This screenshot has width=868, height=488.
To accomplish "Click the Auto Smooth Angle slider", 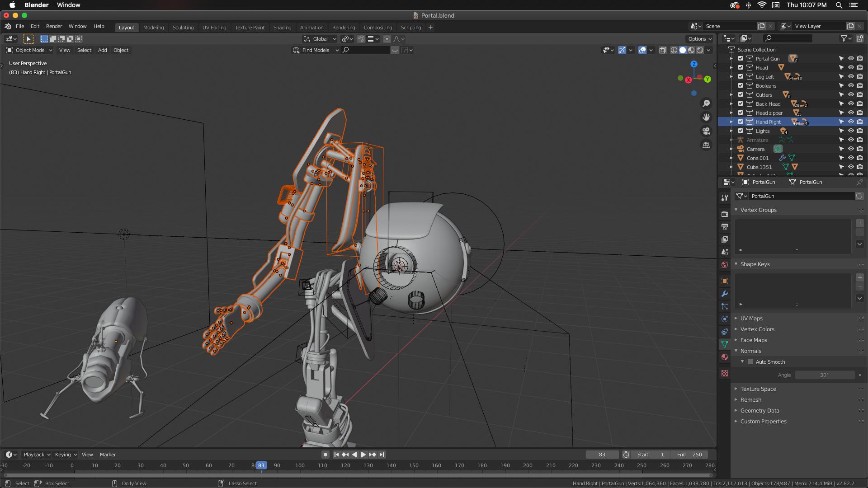I will click(x=825, y=375).
